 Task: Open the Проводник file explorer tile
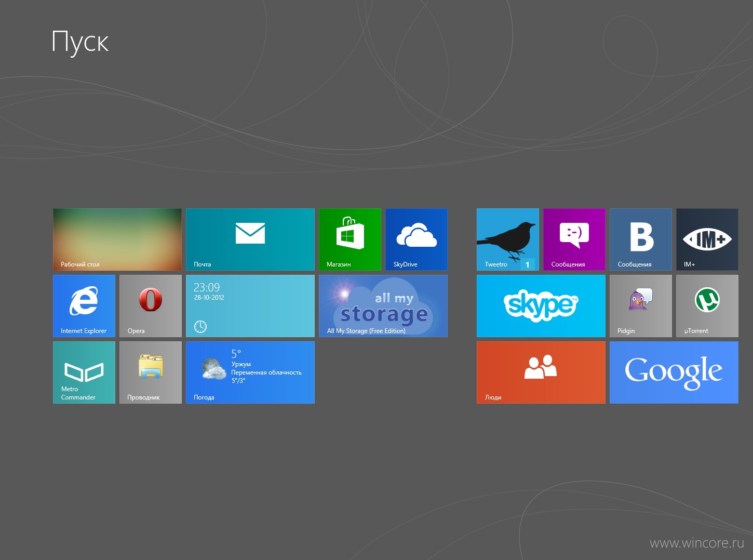tap(151, 372)
